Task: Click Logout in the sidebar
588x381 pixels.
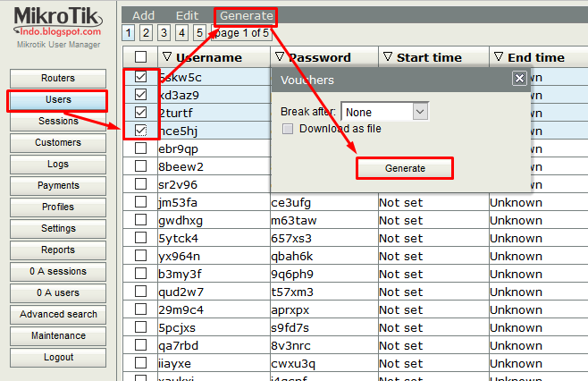Action: (58, 358)
